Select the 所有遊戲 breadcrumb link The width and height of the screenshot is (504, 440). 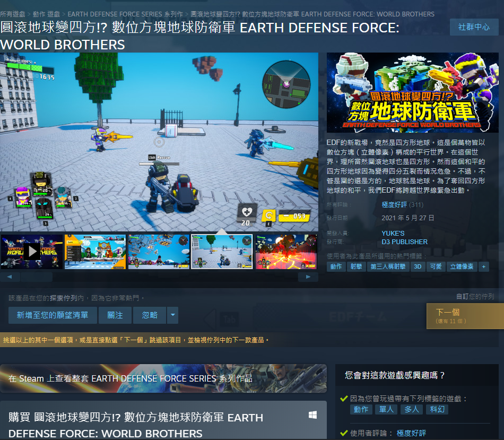(x=12, y=14)
